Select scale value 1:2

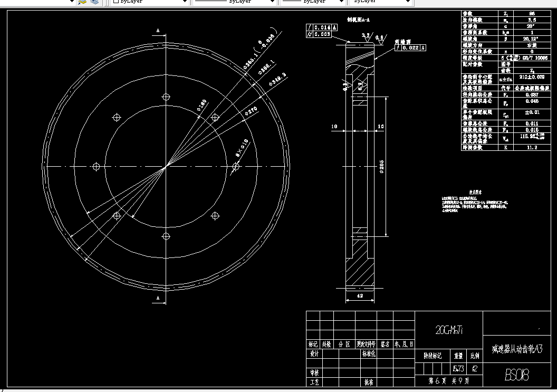475,369
